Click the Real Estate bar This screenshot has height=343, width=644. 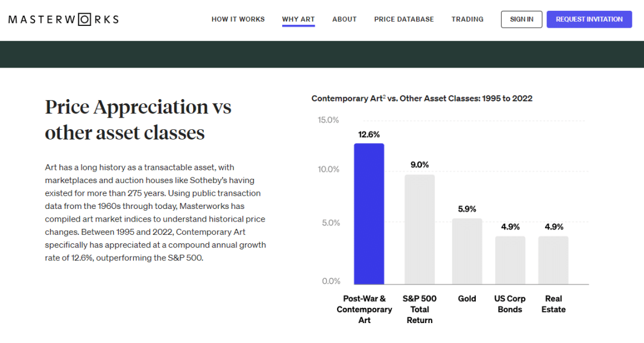pos(553,260)
